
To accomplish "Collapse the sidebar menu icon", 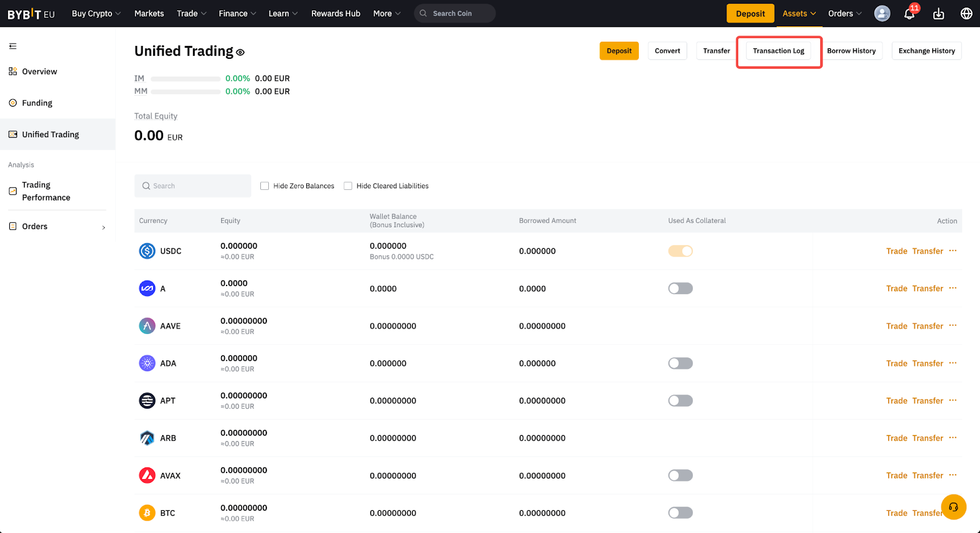I will pos(13,46).
